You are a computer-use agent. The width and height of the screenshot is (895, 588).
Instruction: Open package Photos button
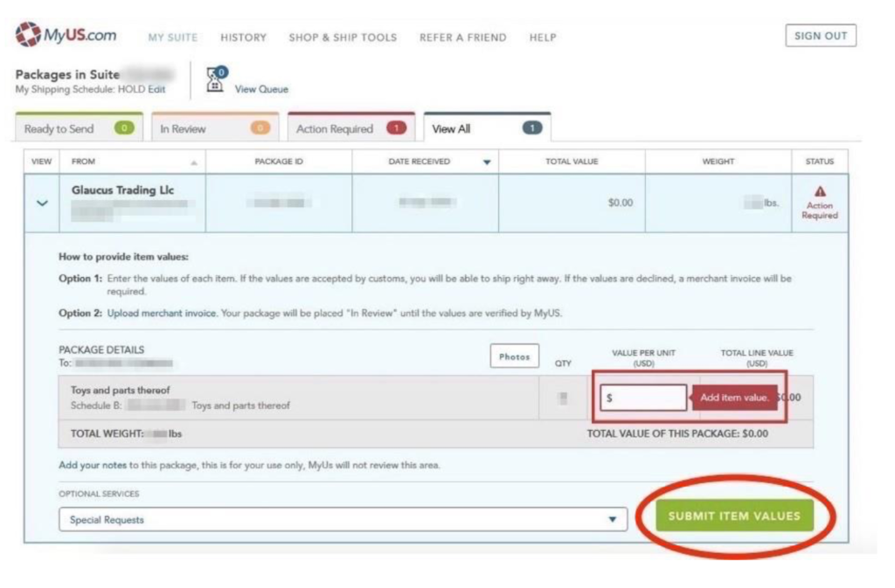coord(514,356)
